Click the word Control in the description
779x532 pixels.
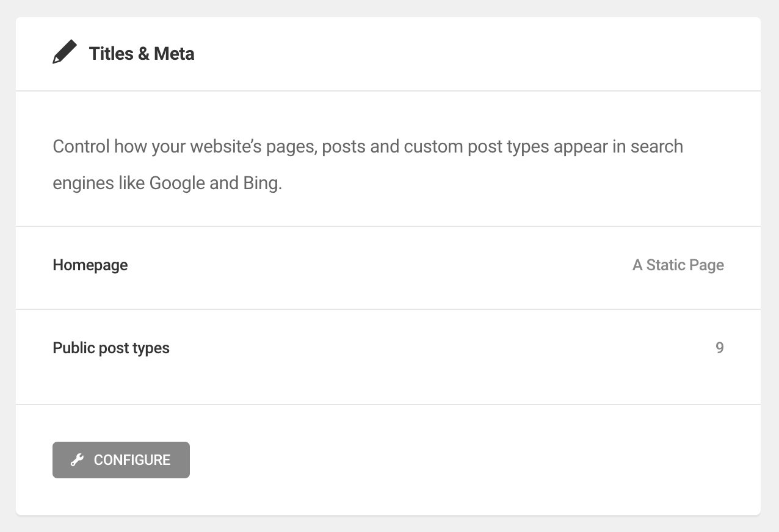pyautogui.click(x=81, y=146)
